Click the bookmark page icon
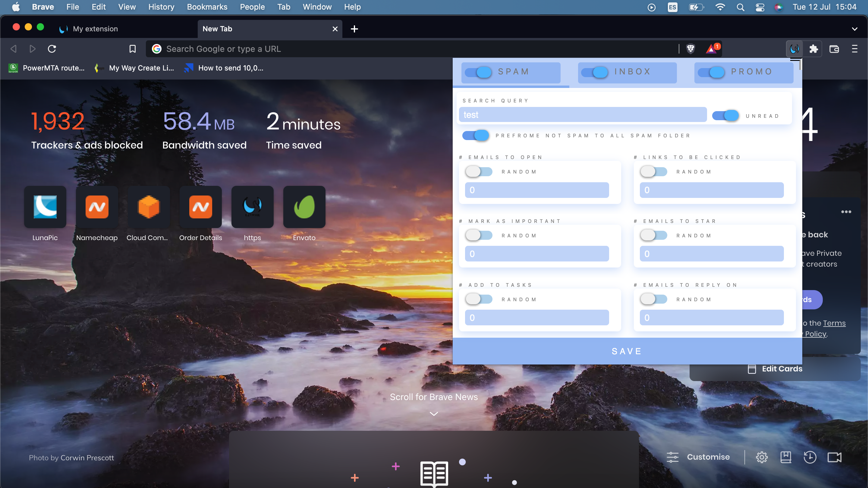The height and width of the screenshot is (488, 868). pyautogui.click(x=132, y=49)
